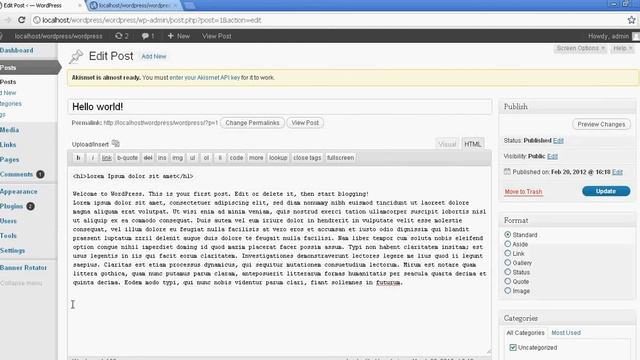
Task: Insert italic tag with i button
Action: coord(93,158)
